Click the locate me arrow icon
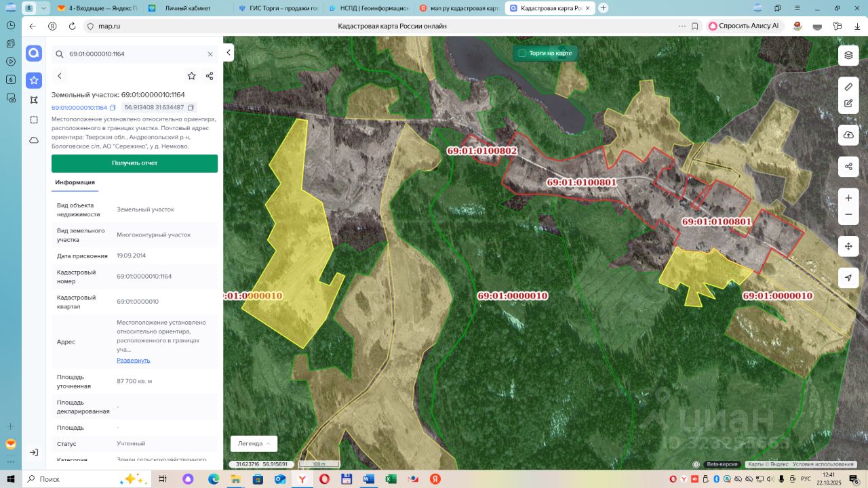The width and height of the screenshot is (868, 488). [848, 278]
